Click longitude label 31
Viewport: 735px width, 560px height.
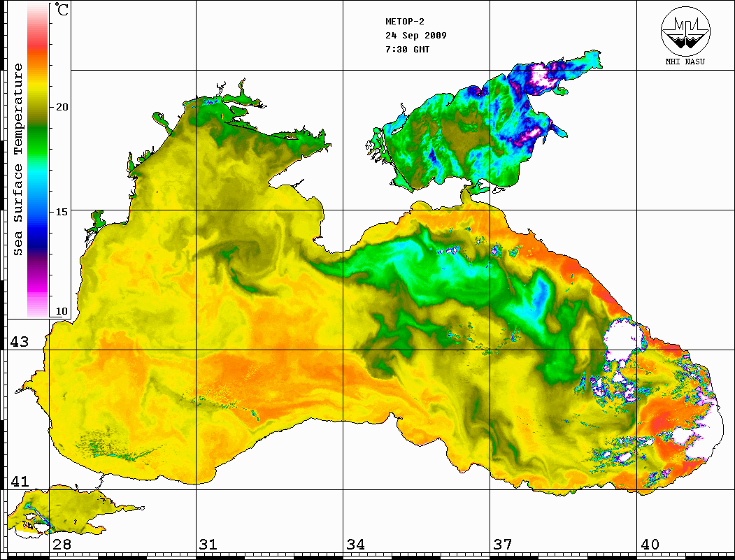coord(208,544)
